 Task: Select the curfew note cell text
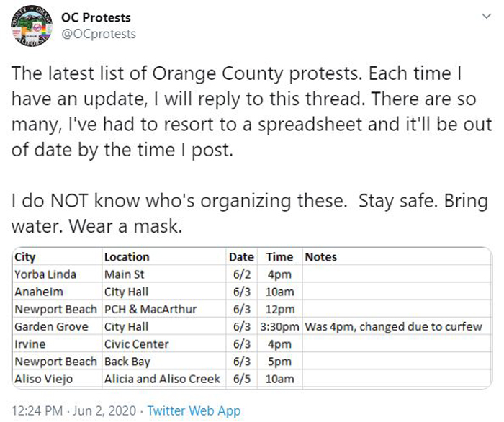point(393,326)
